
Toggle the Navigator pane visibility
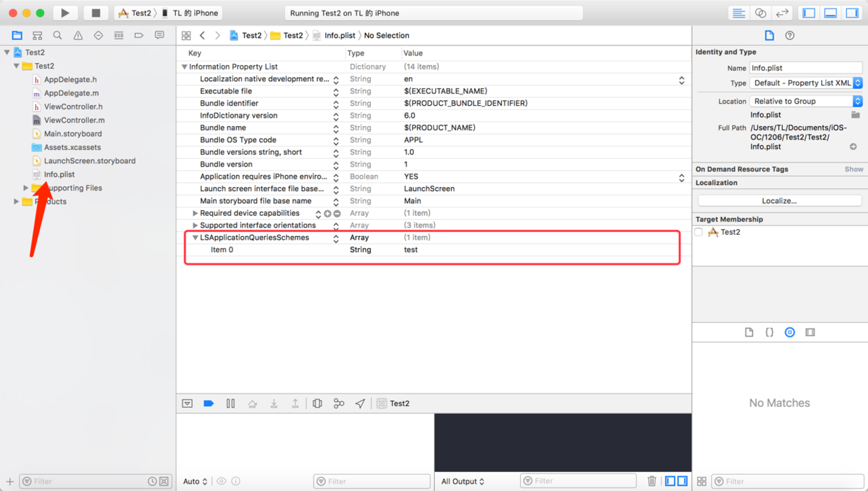809,13
